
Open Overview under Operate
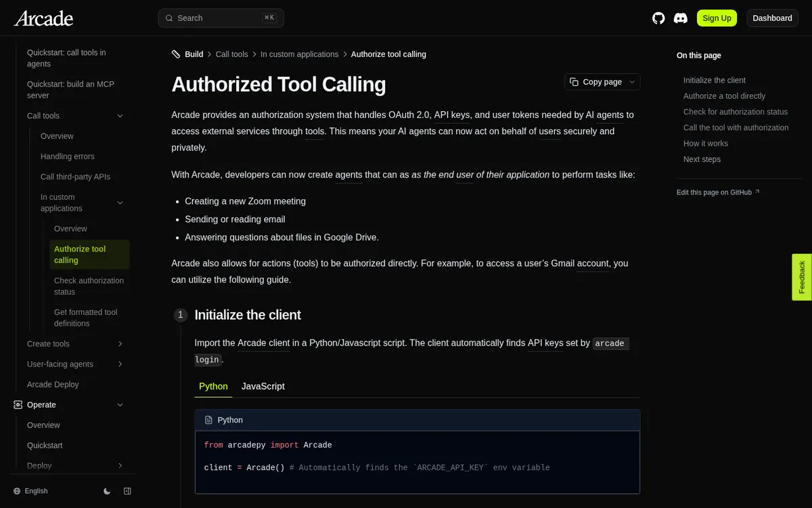click(x=43, y=425)
